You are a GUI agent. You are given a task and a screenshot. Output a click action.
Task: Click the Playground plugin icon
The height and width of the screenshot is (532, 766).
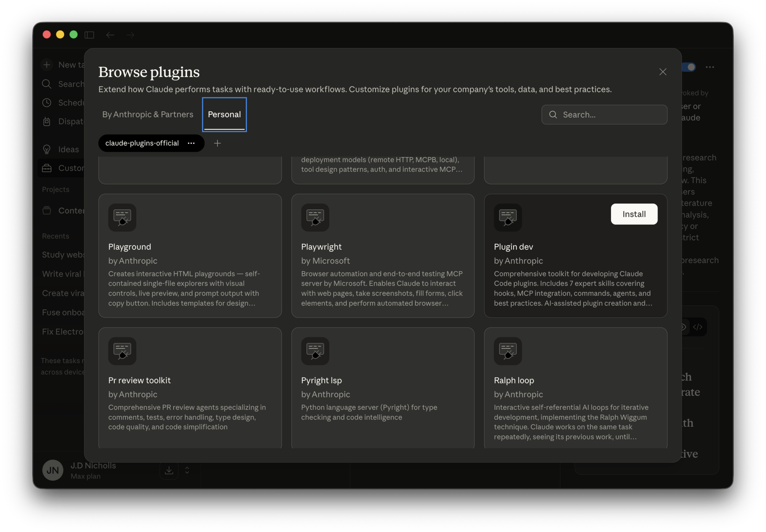tap(122, 218)
